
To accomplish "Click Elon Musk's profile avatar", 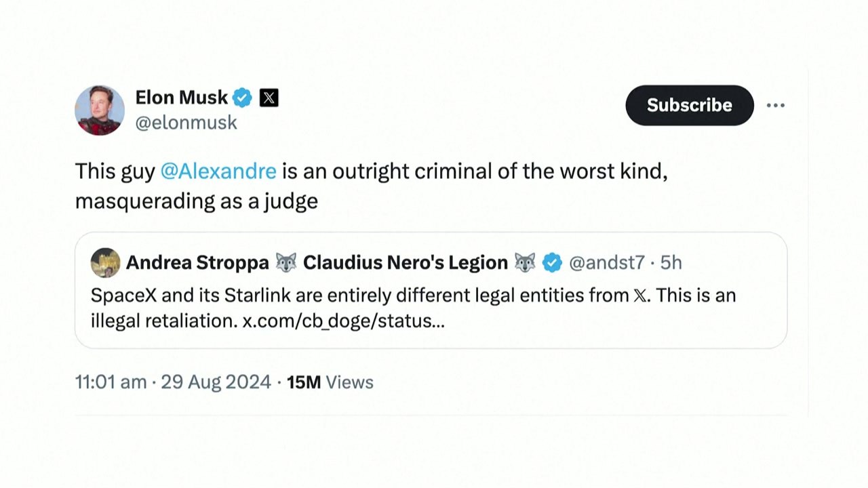I will [100, 110].
